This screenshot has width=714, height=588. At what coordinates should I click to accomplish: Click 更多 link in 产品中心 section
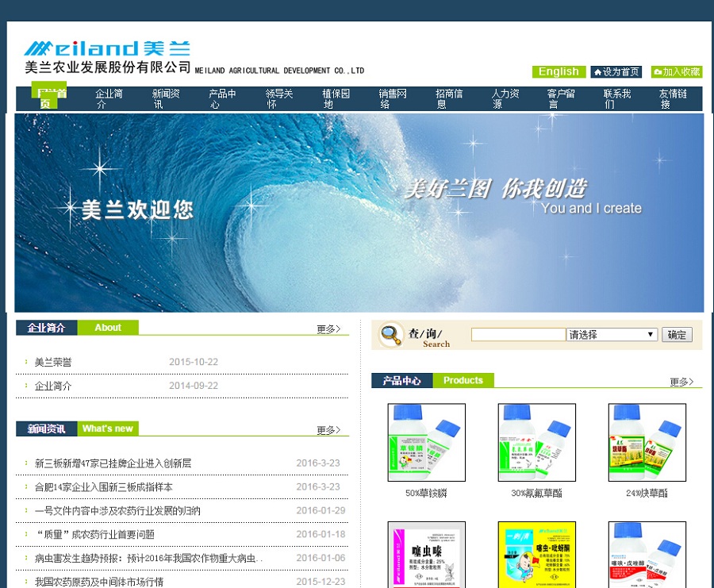pos(681,382)
